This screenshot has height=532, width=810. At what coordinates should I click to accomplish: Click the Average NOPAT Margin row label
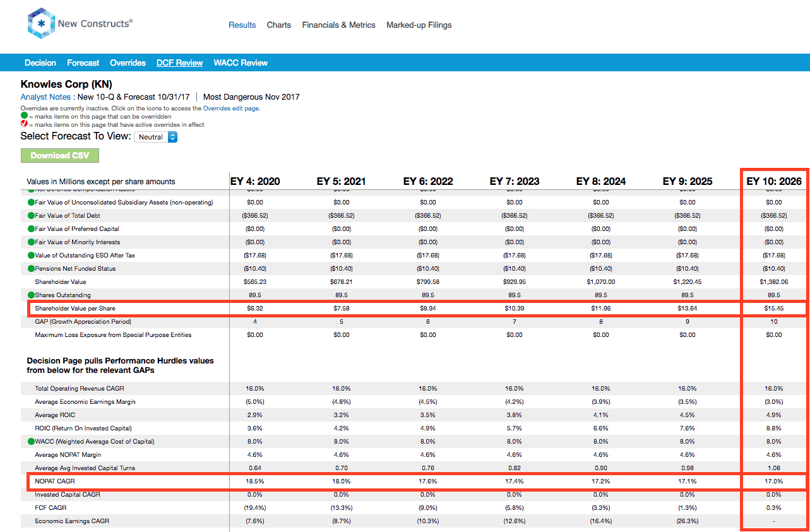click(x=68, y=455)
